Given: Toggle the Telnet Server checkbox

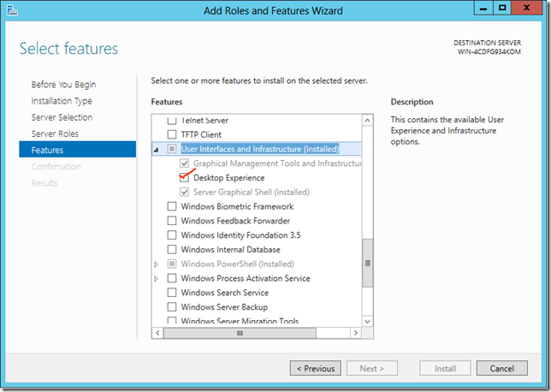Looking at the screenshot, I should (172, 121).
